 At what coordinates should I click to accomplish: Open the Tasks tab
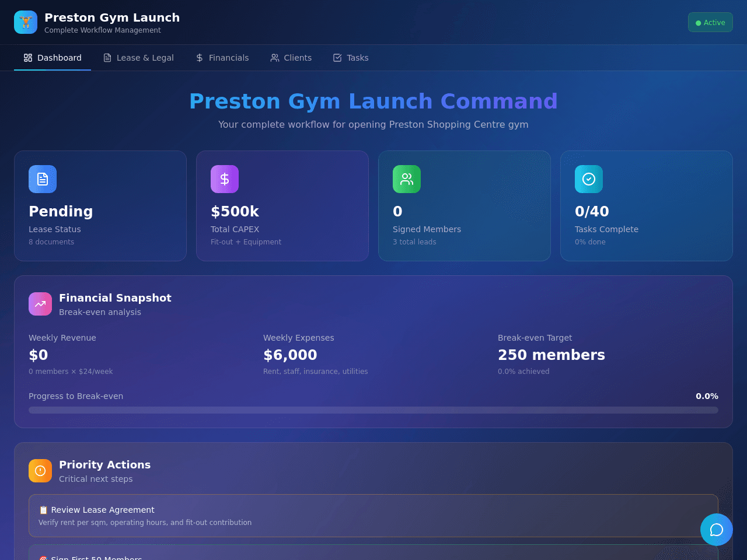pyautogui.click(x=351, y=58)
